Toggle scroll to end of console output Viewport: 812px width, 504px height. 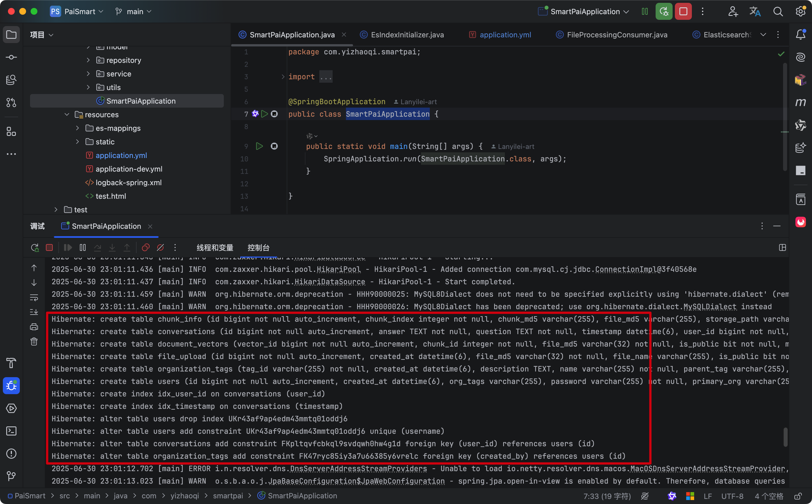click(x=34, y=312)
